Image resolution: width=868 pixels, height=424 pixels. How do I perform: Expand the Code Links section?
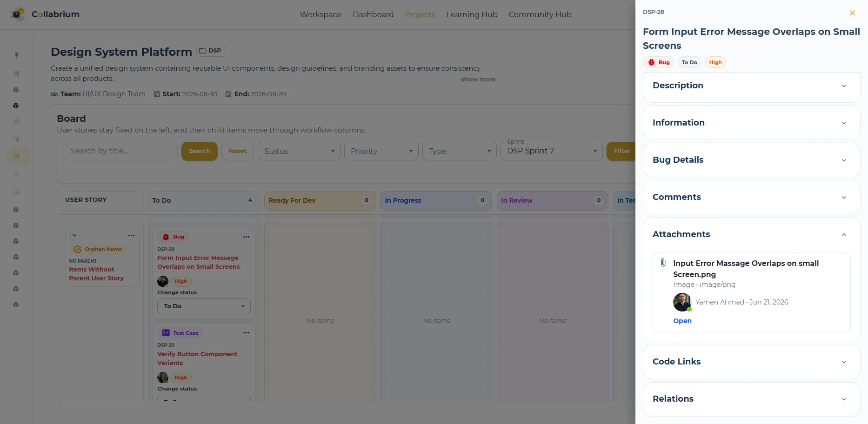[x=751, y=362]
